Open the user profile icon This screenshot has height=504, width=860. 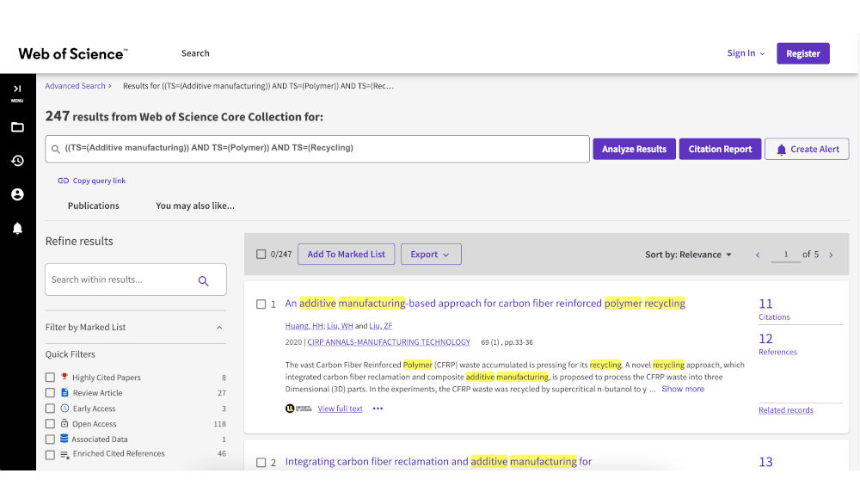[x=17, y=194]
